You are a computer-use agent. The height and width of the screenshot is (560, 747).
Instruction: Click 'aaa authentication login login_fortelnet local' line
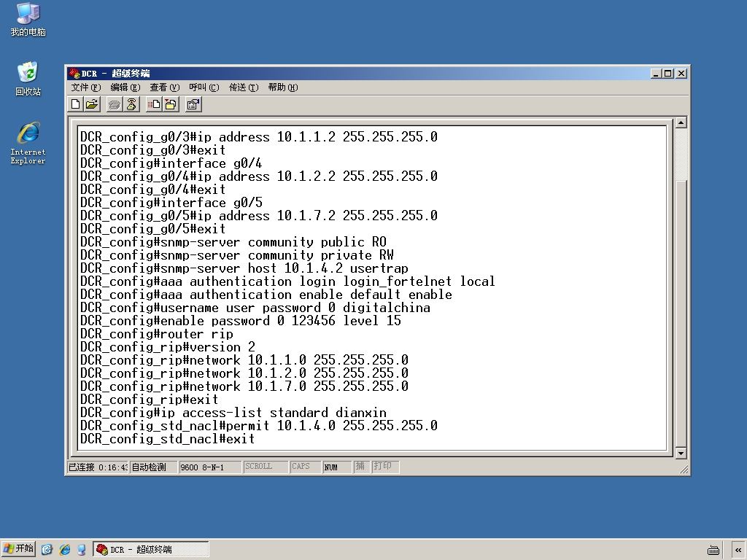tap(287, 281)
